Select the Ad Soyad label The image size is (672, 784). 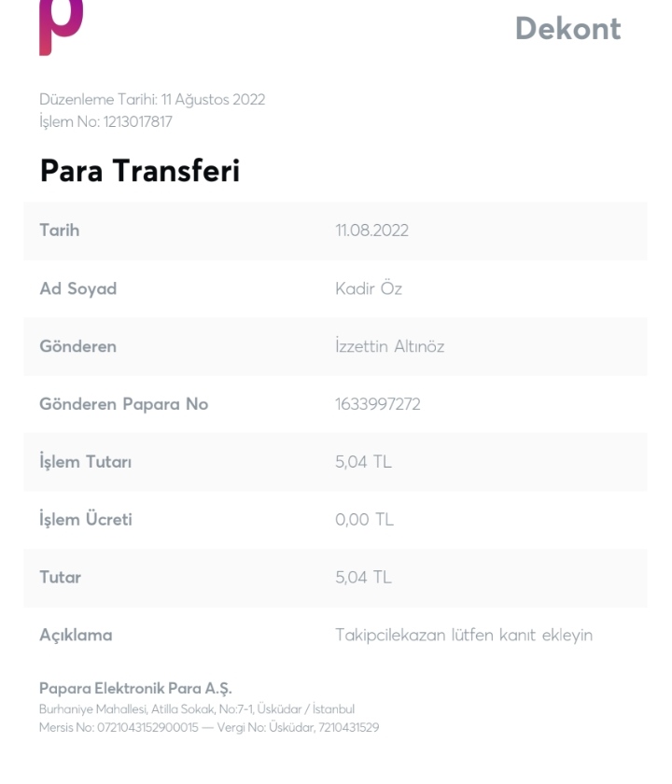click(x=78, y=288)
